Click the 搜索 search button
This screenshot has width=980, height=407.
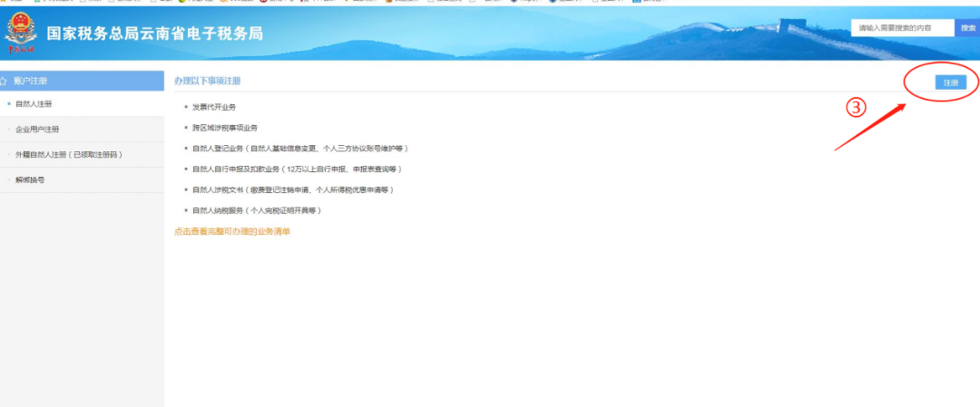(x=967, y=28)
